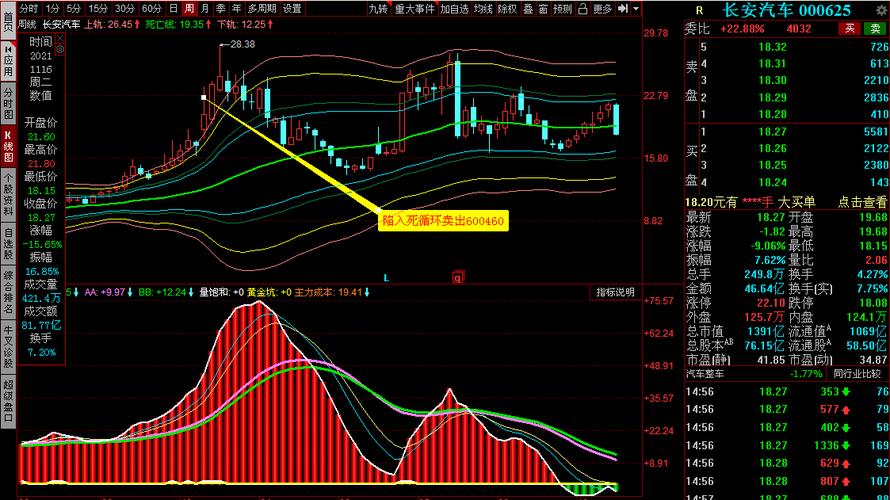Switch to the 15分 period
This screenshot has height=500, width=890.
tap(98, 9)
